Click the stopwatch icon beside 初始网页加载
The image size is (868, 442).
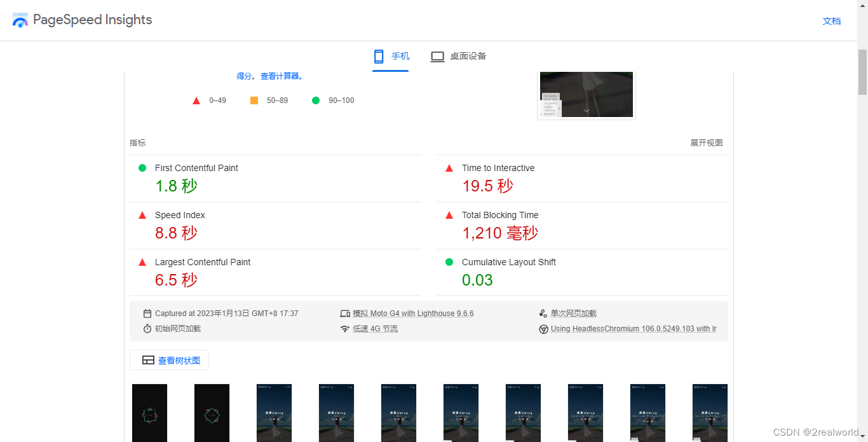click(147, 329)
